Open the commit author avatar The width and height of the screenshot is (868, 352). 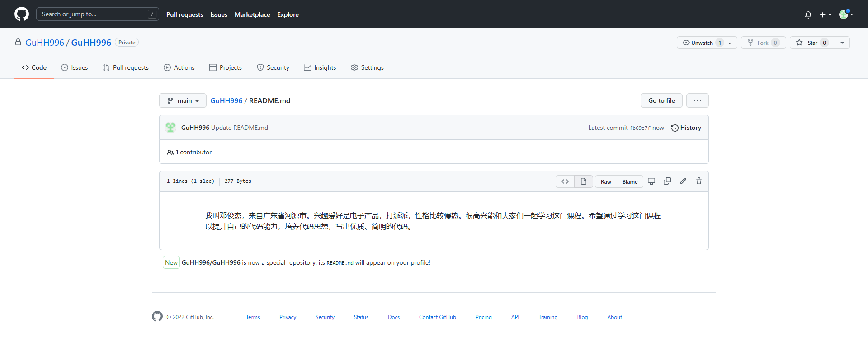pyautogui.click(x=170, y=128)
